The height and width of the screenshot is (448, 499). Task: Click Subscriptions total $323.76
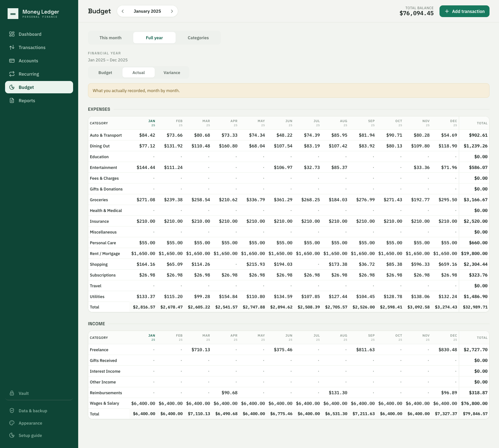pos(478,275)
